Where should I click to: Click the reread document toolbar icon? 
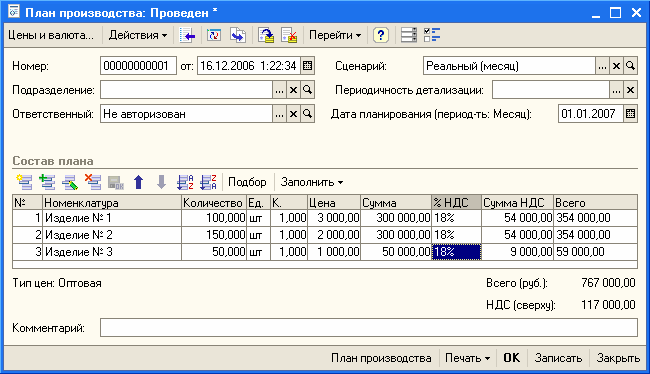point(214,35)
